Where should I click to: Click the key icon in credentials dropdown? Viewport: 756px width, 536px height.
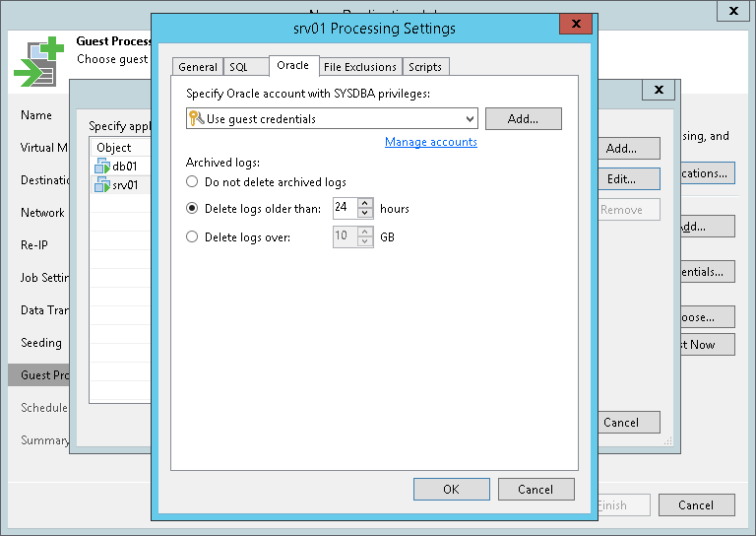pos(196,118)
